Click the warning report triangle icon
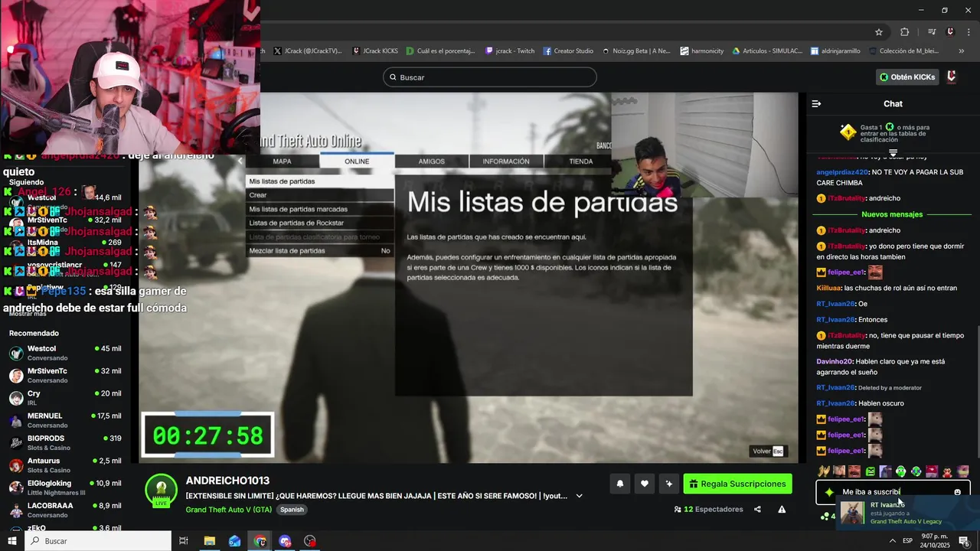The width and height of the screenshot is (980, 551). point(782,509)
